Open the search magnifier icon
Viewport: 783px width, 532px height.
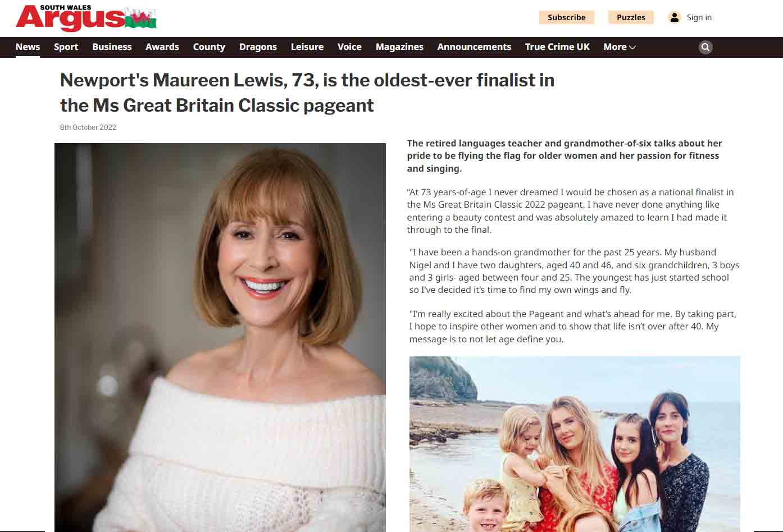(x=705, y=47)
